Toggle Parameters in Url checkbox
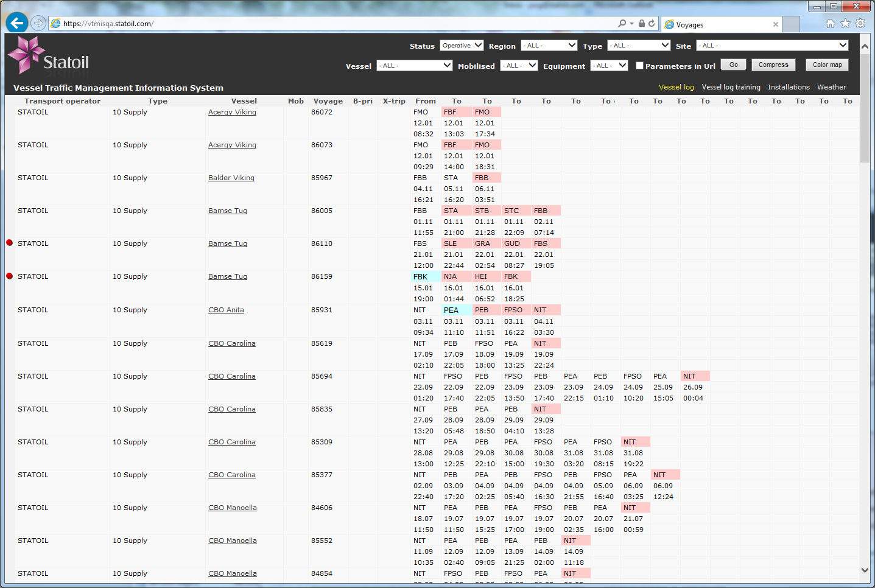 point(639,66)
